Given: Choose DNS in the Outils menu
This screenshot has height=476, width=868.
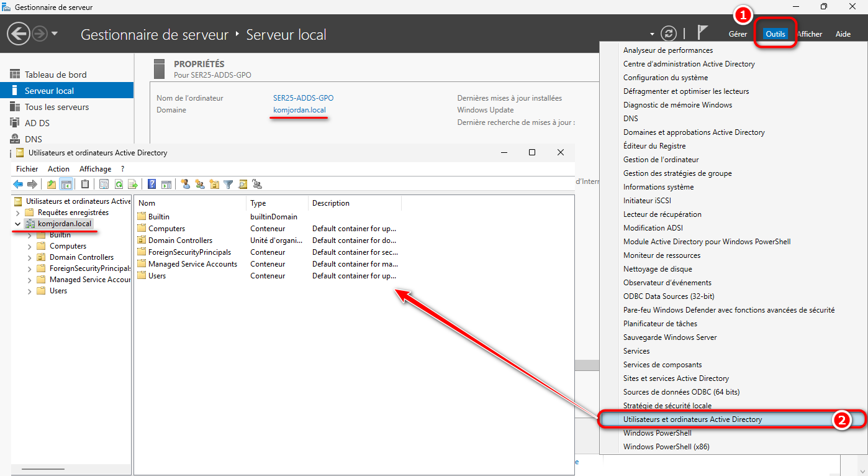Looking at the screenshot, I should pyautogui.click(x=631, y=119).
